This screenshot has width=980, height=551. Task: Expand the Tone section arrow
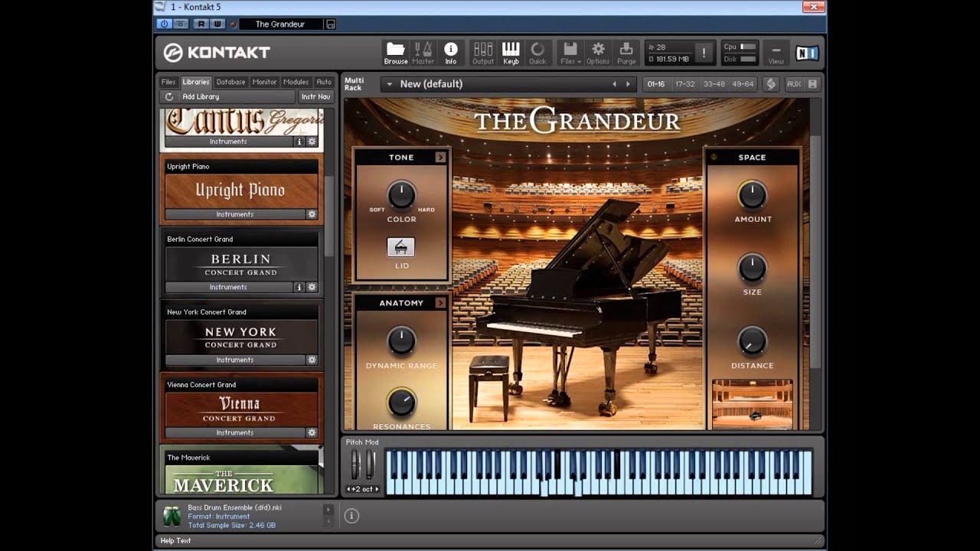441,157
